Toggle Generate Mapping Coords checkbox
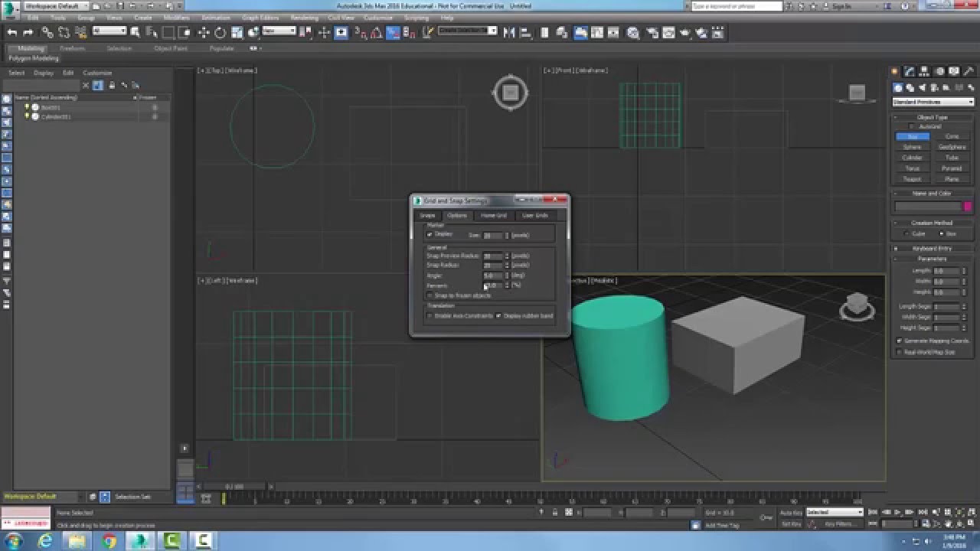 click(x=899, y=341)
